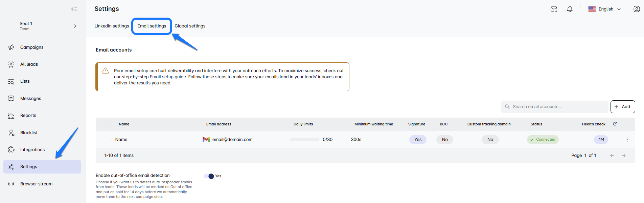Click the daily limits progress bar
644x203 pixels.
(x=304, y=140)
